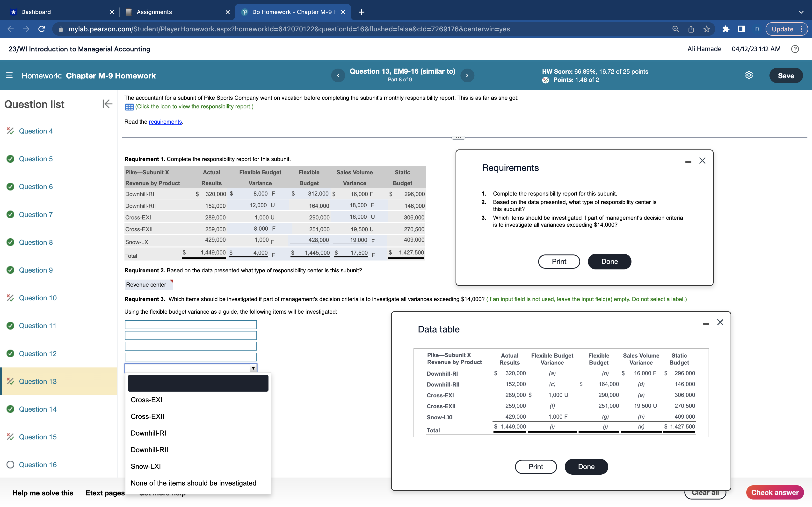The image size is (812, 507).
Task: Click the first investigation input field
Action: tap(191, 324)
